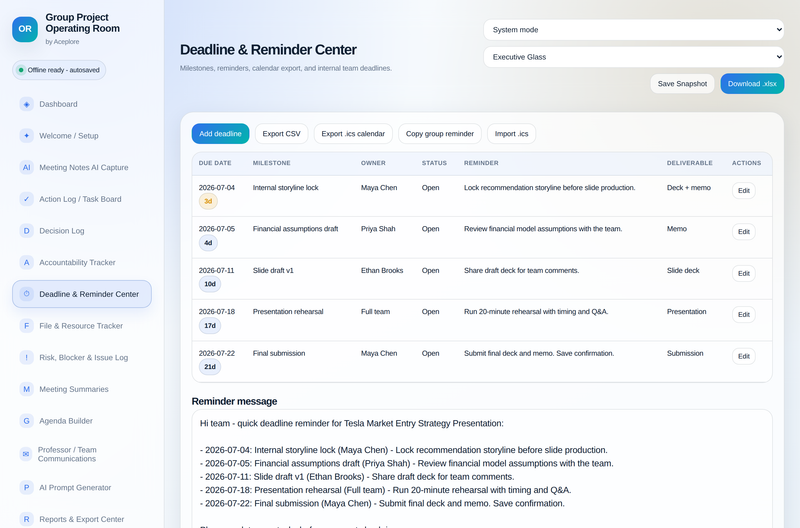This screenshot has height=528, width=800.
Task: Click the MILESTONE column header
Action: [x=271, y=163]
